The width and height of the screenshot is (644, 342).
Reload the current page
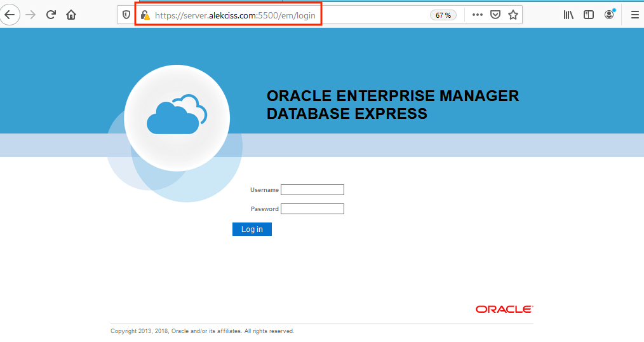pyautogui.click(x=51, y=15)
